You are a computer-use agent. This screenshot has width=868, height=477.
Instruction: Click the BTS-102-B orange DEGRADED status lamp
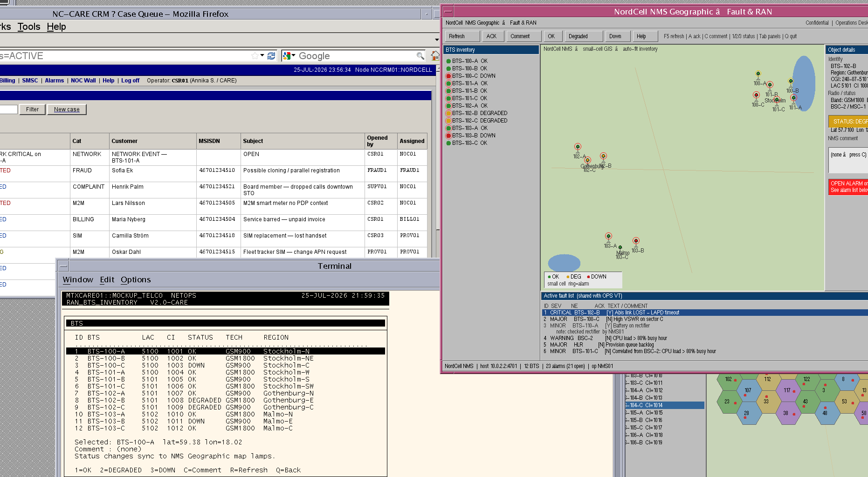448,113
